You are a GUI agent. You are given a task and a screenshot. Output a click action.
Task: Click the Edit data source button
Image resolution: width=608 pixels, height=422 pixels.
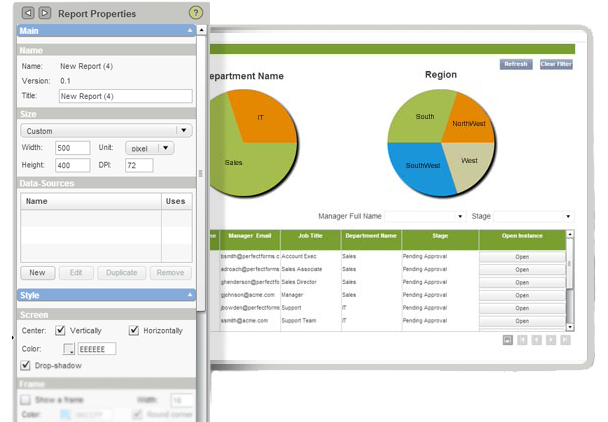coord(76,273)
